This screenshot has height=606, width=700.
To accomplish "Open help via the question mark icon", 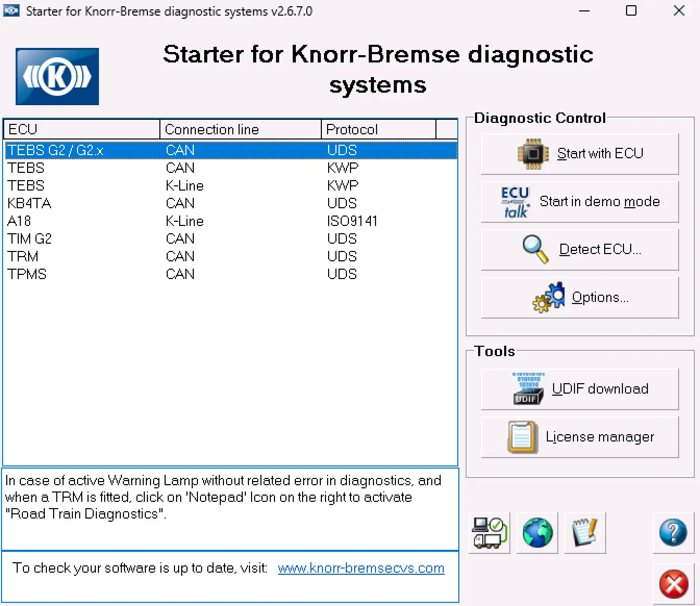I will coord(673,532).
